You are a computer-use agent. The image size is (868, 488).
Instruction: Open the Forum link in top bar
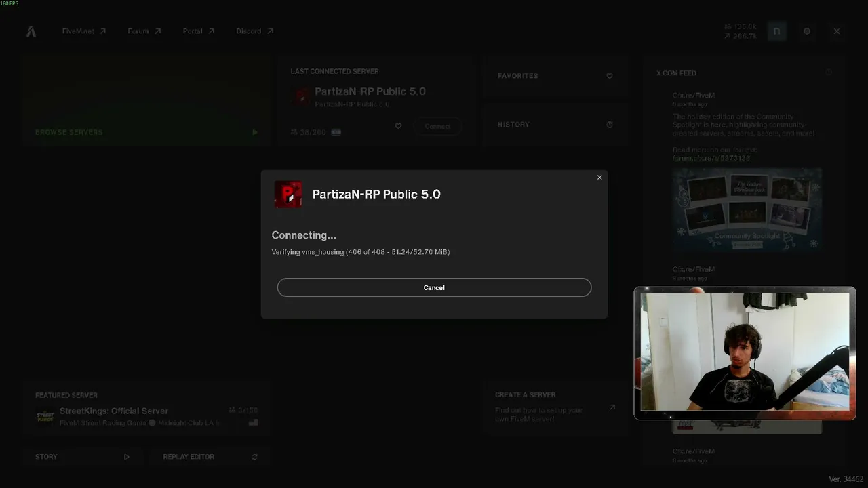(x=144, y=31)
